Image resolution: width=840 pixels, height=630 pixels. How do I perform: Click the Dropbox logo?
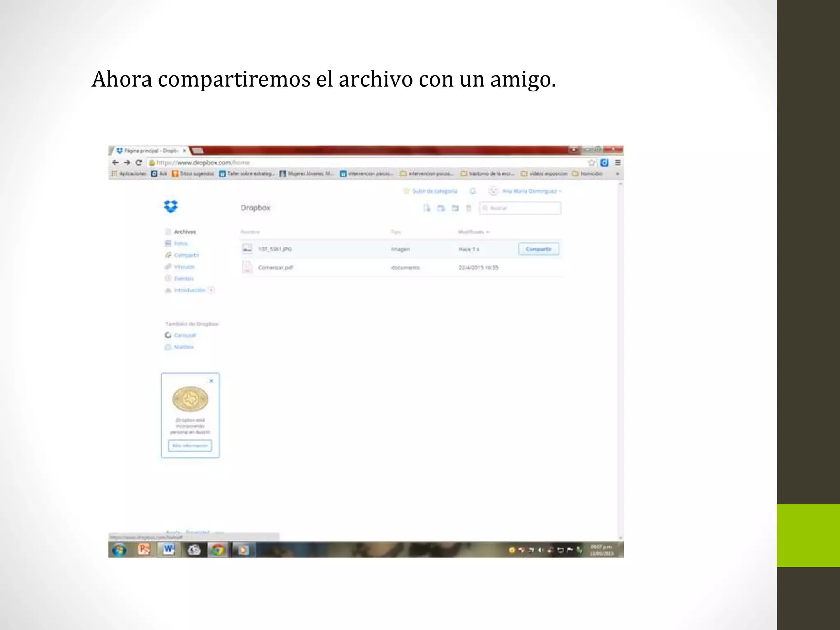point(171,206)
